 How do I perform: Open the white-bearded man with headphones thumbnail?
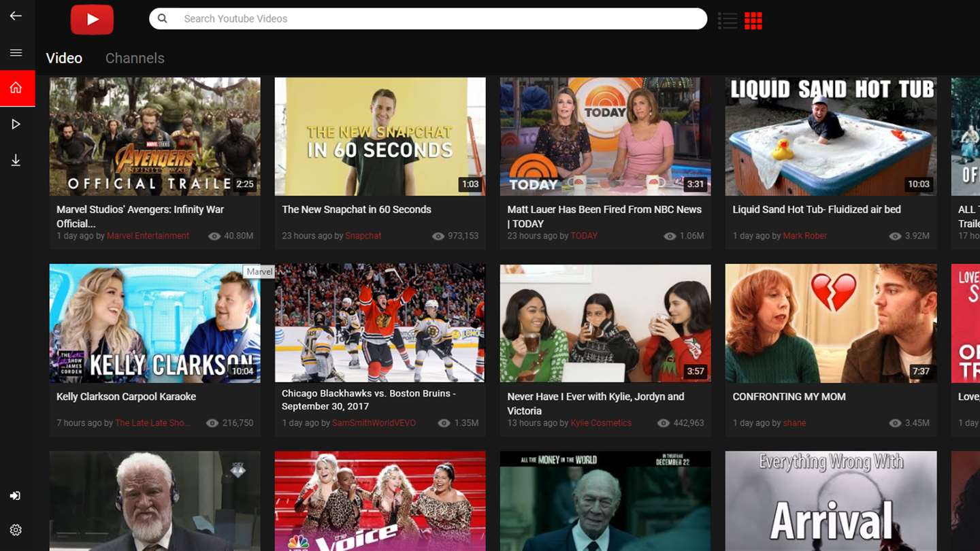click(x=154, y=501)
